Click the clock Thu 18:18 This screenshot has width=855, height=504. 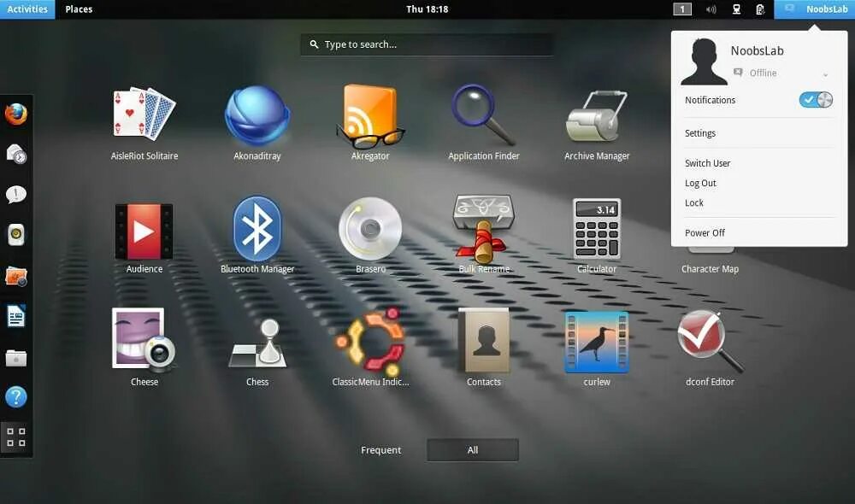coord(427,9)
